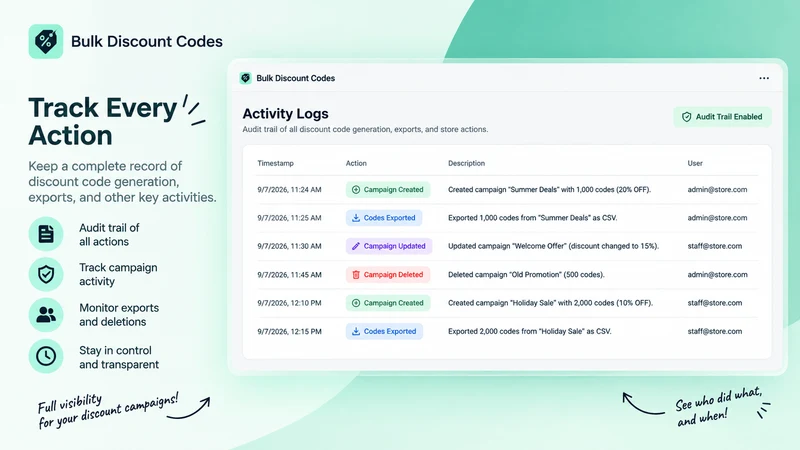
Task: Click the document icon beside Audit trail
Action: pyautogui.click(x=46, y=234)
